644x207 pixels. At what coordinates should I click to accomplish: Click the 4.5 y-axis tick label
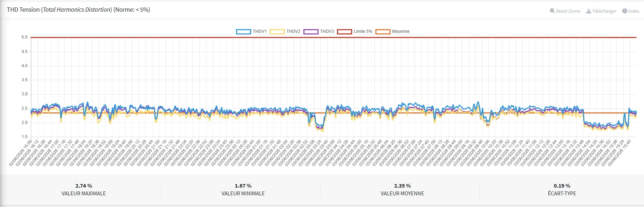pos(24,52)
